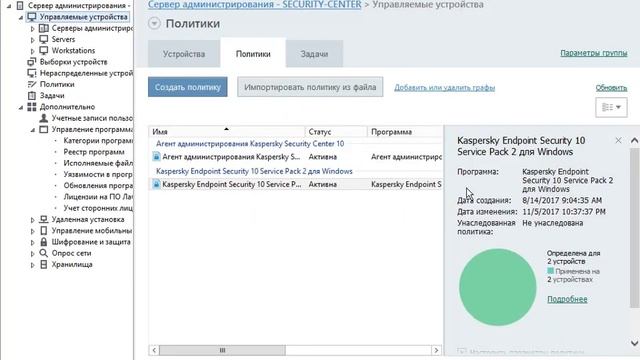This screenshot has width=640, height=360.
Task: Expand the Опрос сети node
Action: click(x=33, y=254)
